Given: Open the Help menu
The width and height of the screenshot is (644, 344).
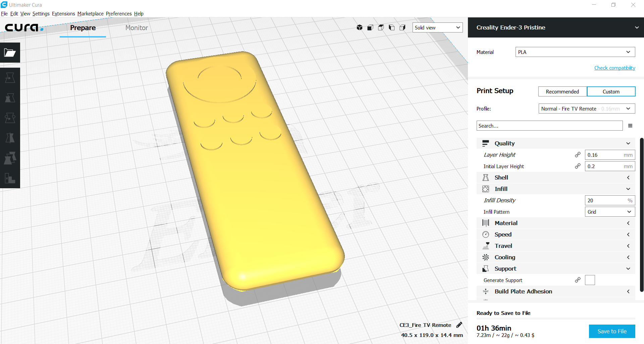Looking at the screenshot, I should click(x=139, y=14).
